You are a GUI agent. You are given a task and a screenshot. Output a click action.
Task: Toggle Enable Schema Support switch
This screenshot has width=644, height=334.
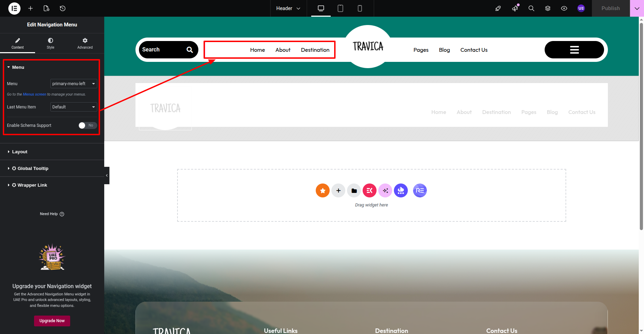(87, 125)
